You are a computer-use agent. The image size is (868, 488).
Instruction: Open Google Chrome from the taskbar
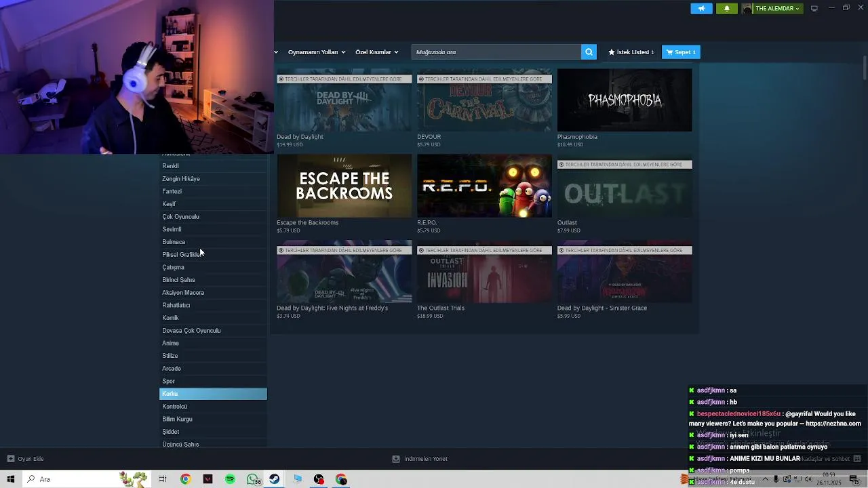coord(185,479)
